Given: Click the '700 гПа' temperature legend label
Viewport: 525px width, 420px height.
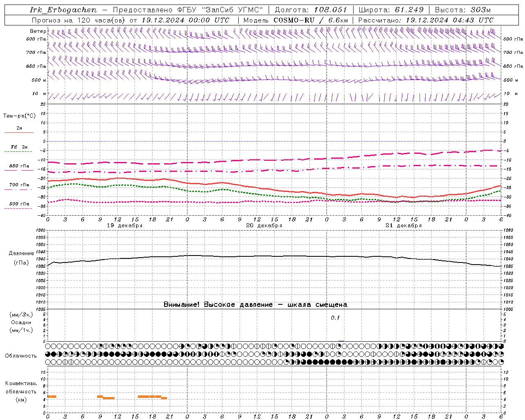Looking at the screenshot, I should coord(19,185).
